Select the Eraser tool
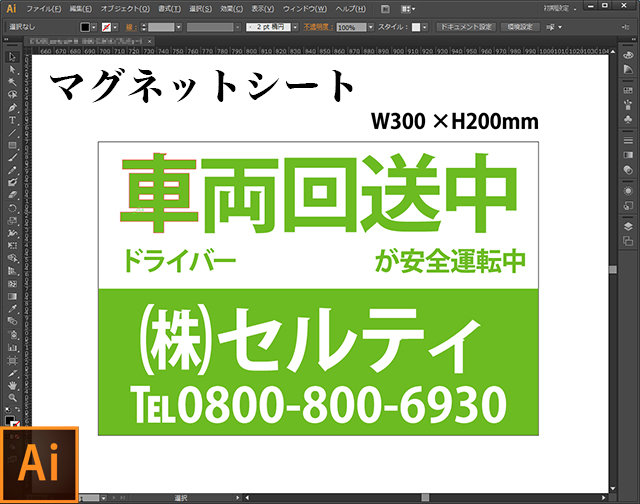The height and width of the screenshot is (504, 640). (12, 195)
